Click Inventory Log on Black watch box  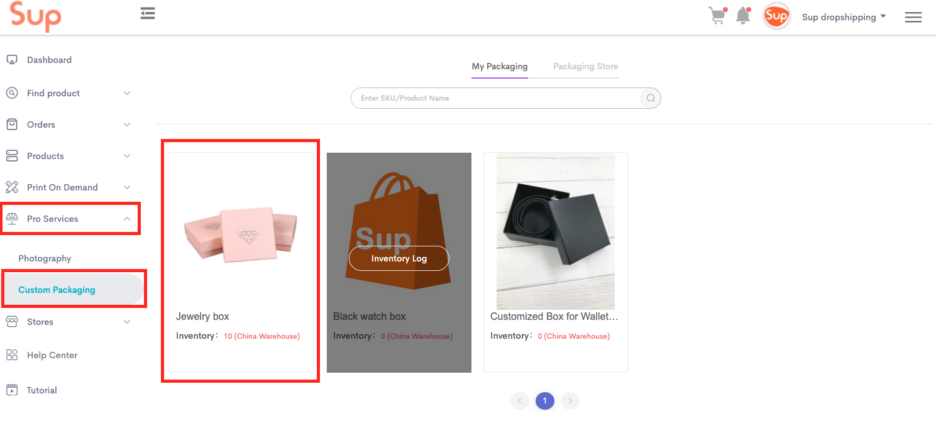399,259
